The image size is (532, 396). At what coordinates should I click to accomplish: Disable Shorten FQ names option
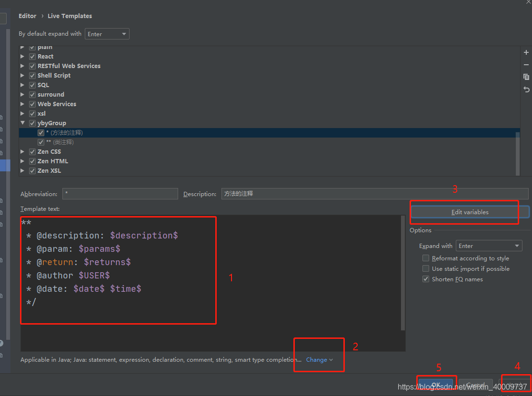pos(425,279)
